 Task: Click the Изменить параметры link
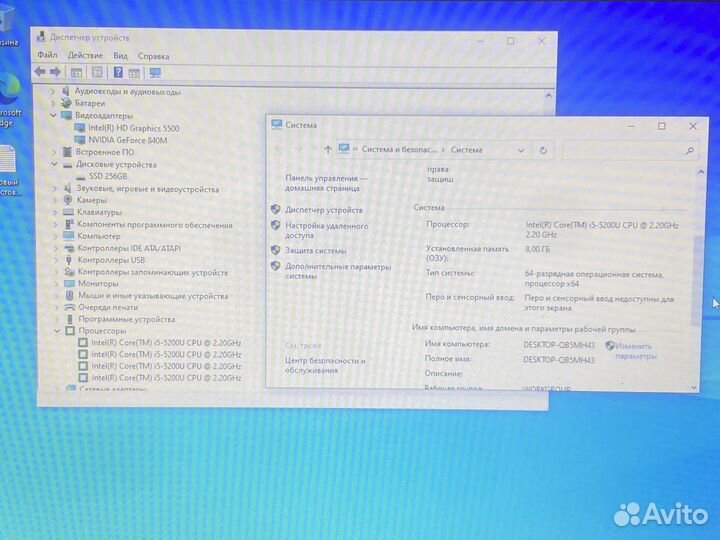tap(636, 350)
